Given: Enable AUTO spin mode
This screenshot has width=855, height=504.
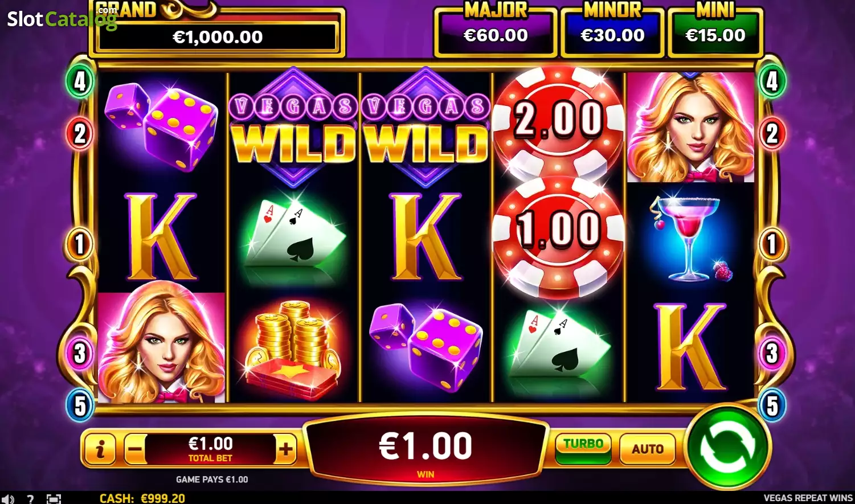Looking at the screenshot, I should [x=648, y=449].
